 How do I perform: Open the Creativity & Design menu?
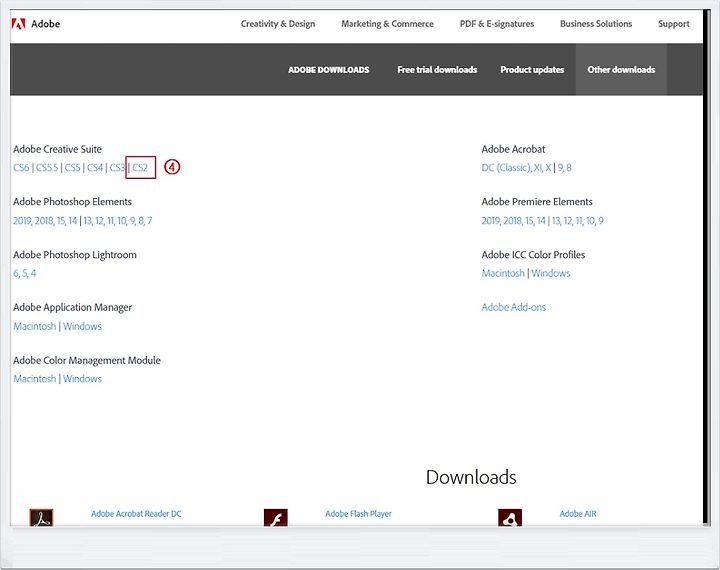point(278,24)
